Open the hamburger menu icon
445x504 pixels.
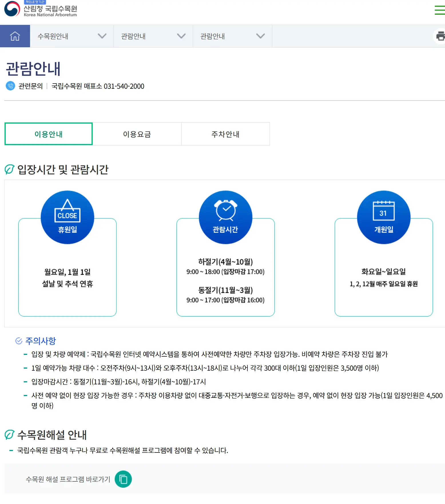(440, 10)
